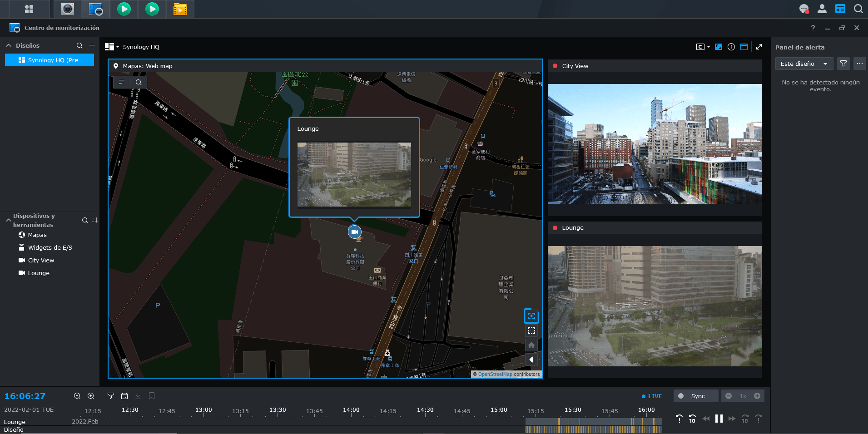
Task: Open the chat notifications icon
Action: pos(804,9)
